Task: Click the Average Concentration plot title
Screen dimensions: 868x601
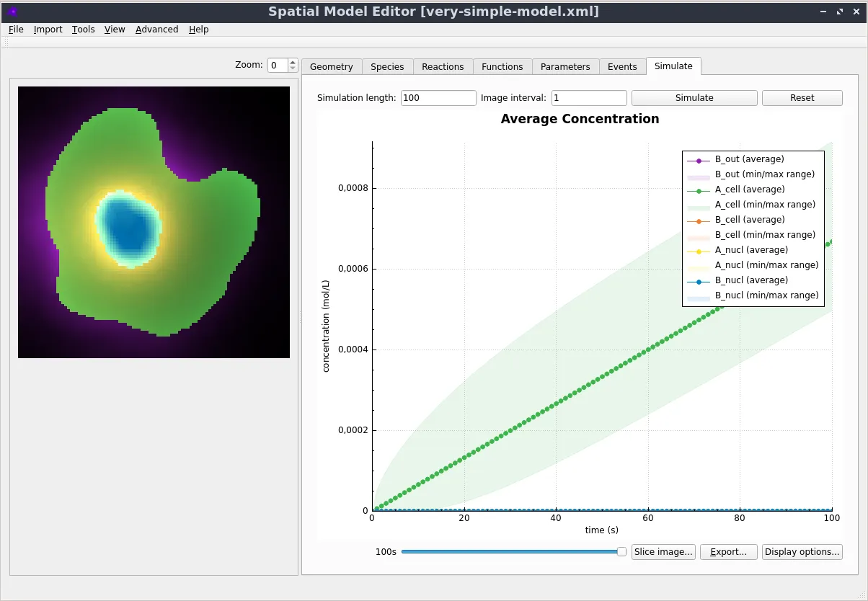Action: click(x=580, y=119)
